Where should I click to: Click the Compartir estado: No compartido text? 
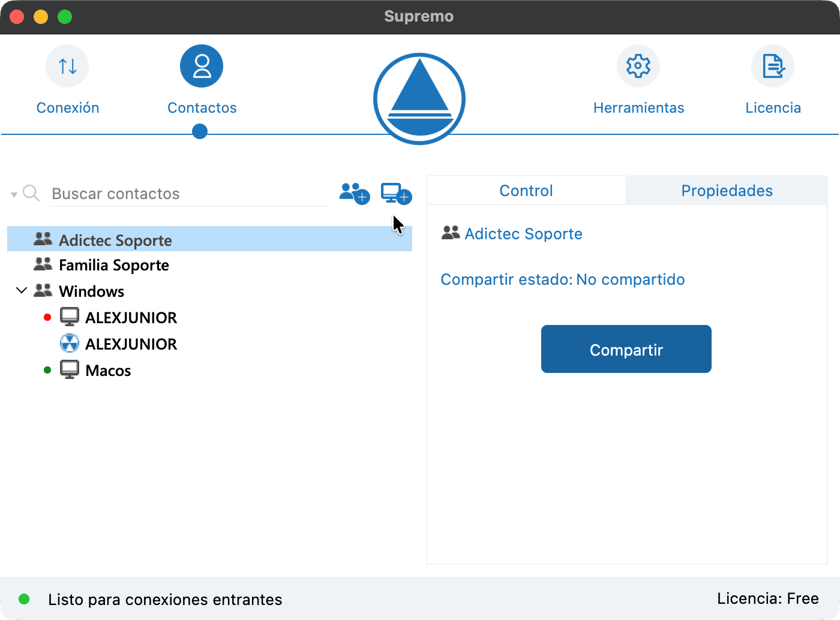pos(563,279)
